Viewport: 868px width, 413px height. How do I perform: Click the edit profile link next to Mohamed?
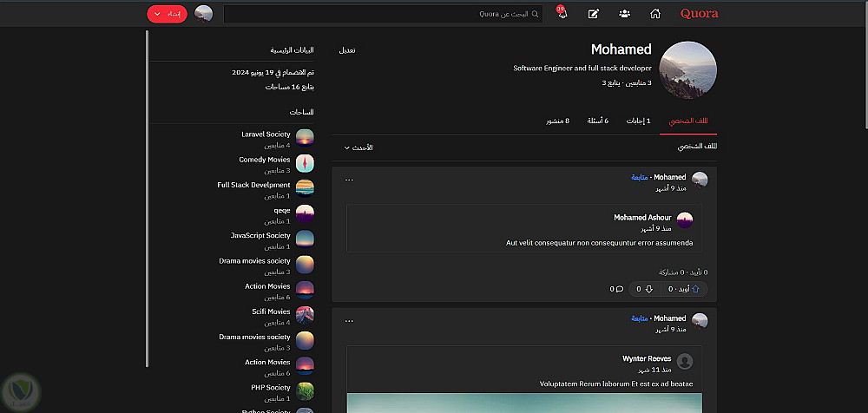[347, 50]
